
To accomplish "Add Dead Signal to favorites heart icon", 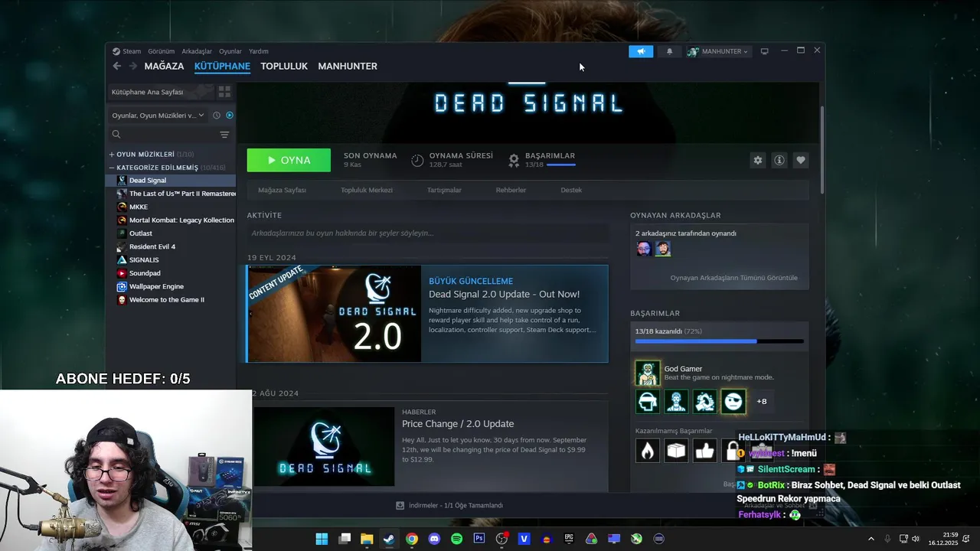I will tap(801, 160).
